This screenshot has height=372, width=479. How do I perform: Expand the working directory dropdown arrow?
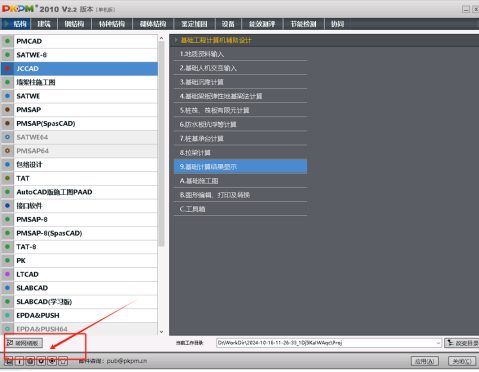pos(438,343)
